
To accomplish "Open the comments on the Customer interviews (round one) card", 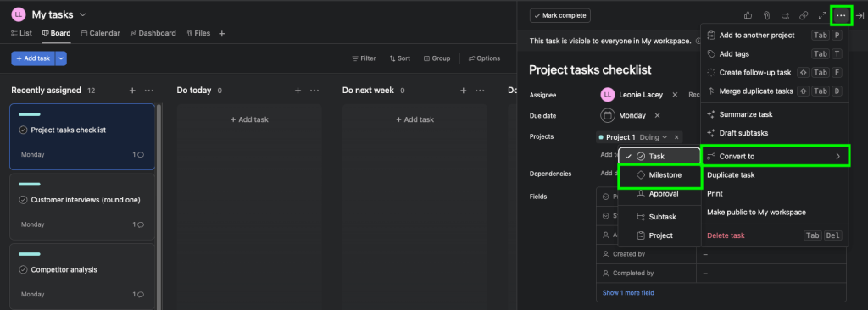I will coord(138,224).
